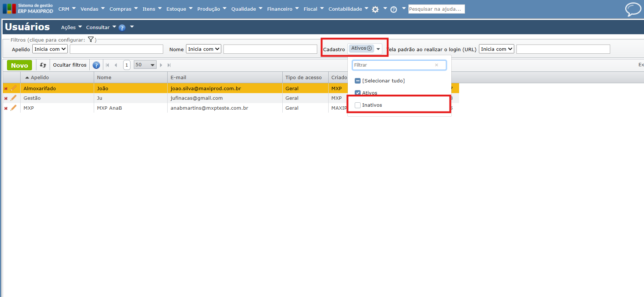Screen dimensions: 644x297
Task: Uncheck the Ativos checkbox
Action: (x=358, y=93)
